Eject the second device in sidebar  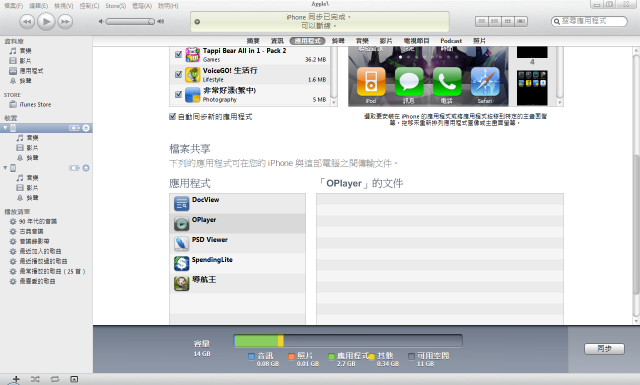[86, 168]
